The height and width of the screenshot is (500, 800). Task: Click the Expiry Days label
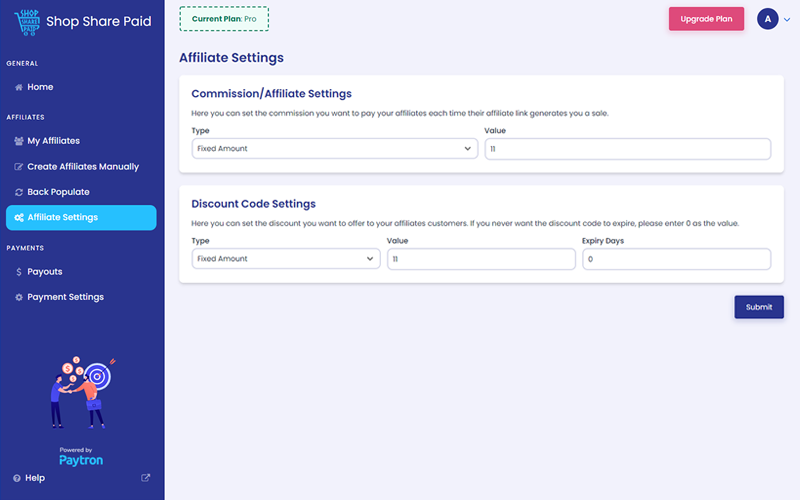pyautogui.click(x=603, y=241)
